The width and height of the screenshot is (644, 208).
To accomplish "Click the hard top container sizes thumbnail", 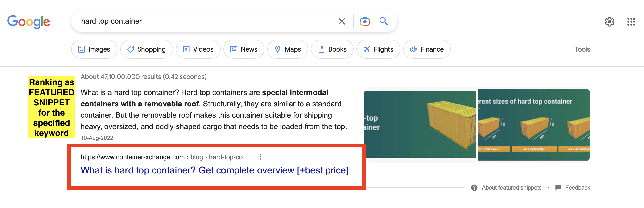I will 534,125.
